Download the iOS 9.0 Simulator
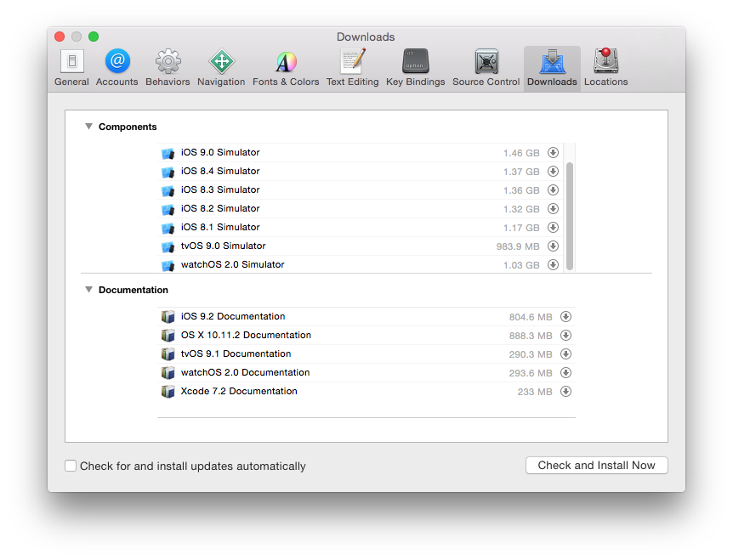This screenshot has height=560, width=733. (553, 153)
